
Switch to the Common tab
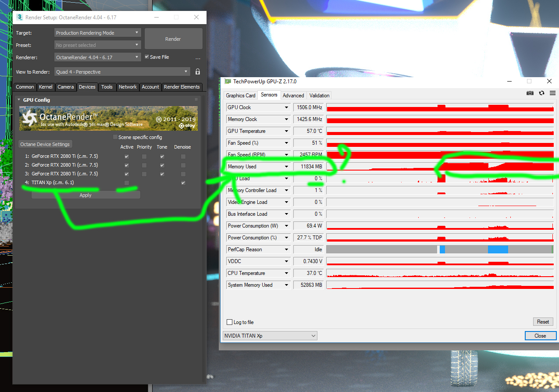(25, 87)
